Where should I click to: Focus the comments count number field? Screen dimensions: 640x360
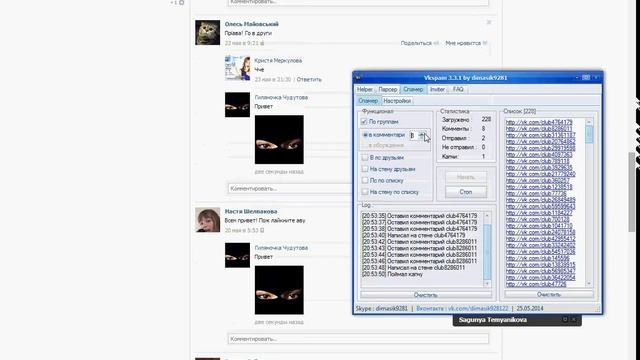(x=413, y=136)
